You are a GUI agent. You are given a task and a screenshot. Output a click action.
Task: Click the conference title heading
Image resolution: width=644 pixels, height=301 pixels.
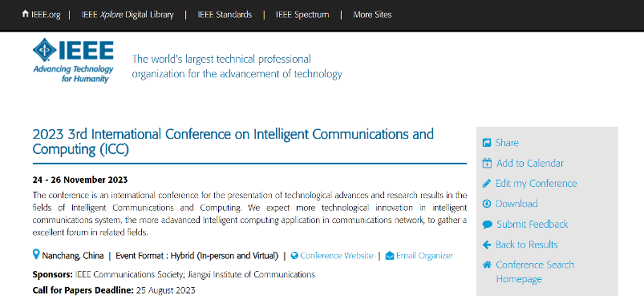(233, 142)
